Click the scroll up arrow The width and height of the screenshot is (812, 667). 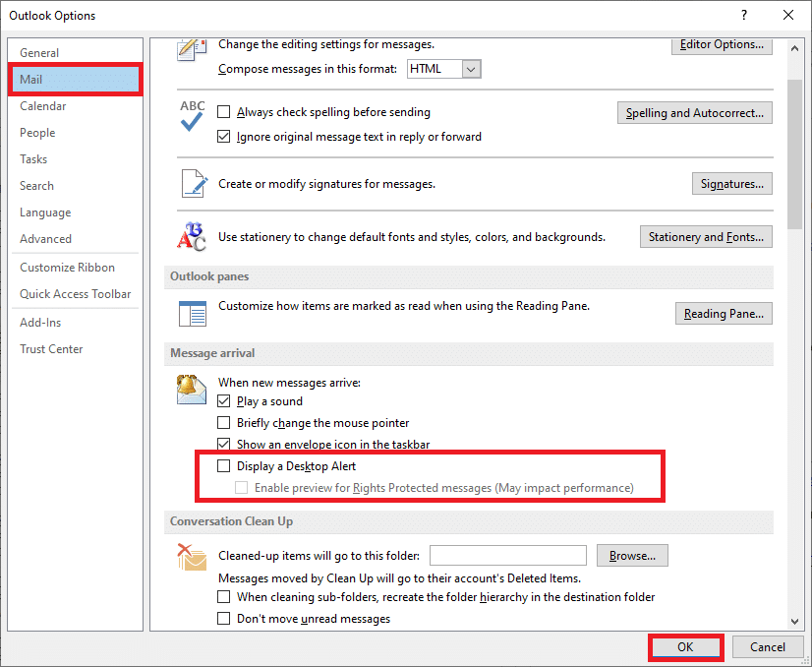coord(795,48)
